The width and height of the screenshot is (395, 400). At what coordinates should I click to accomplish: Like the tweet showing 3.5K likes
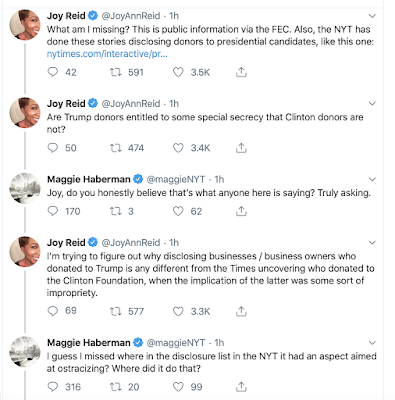coord(178,72)
